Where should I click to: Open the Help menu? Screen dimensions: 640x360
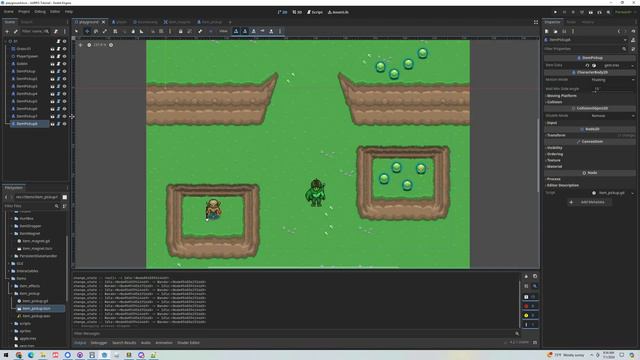[69, 12]
